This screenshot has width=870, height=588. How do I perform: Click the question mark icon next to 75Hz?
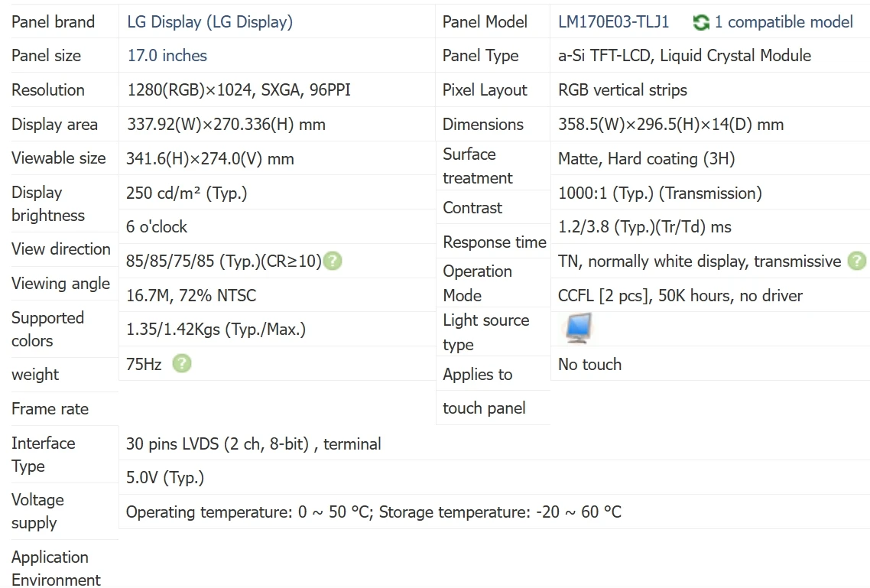[x=181, y=364]
